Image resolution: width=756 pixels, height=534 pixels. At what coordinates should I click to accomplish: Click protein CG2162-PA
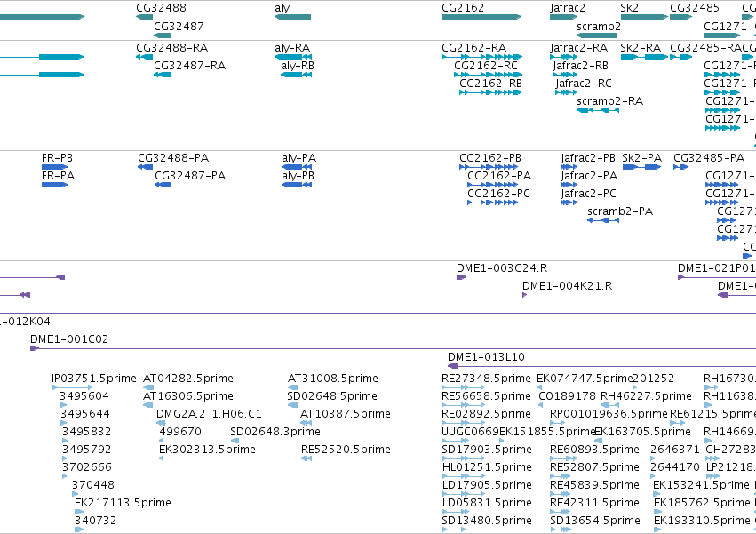499,176
